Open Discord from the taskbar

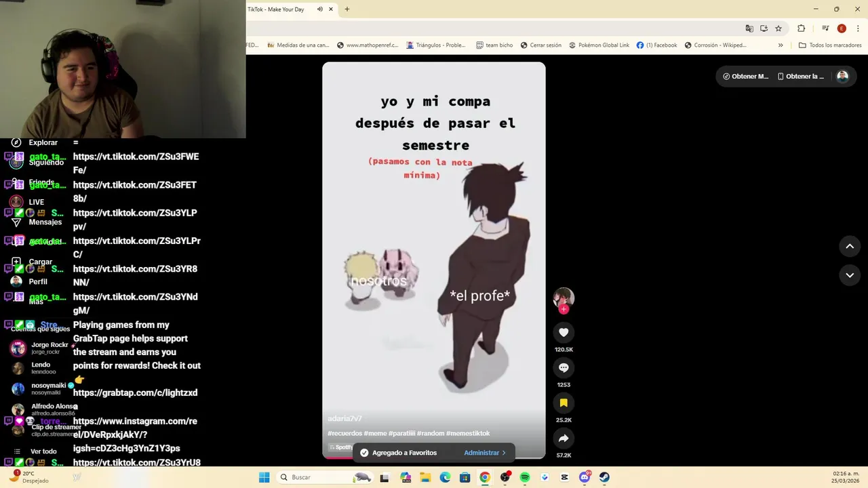pyautogui.click(x=585, y=477)
